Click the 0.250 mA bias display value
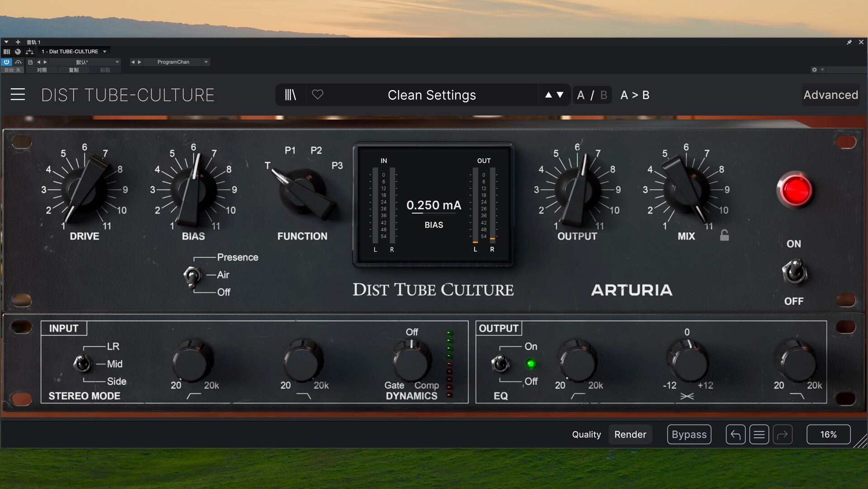Image resolution: width=868 pixels, height=489 pixels. 434,205
